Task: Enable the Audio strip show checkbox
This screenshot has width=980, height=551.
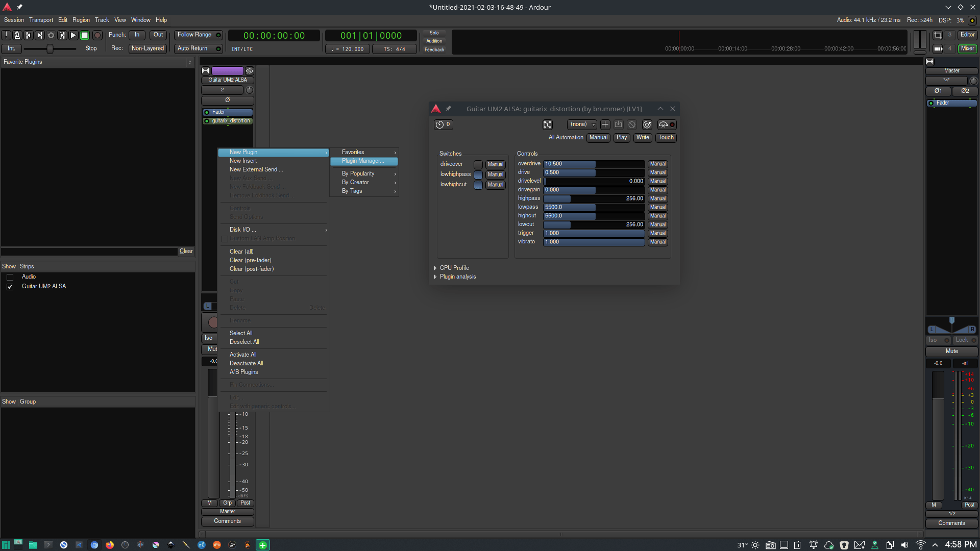Action: pyautogui.click(x=10, y=277)
